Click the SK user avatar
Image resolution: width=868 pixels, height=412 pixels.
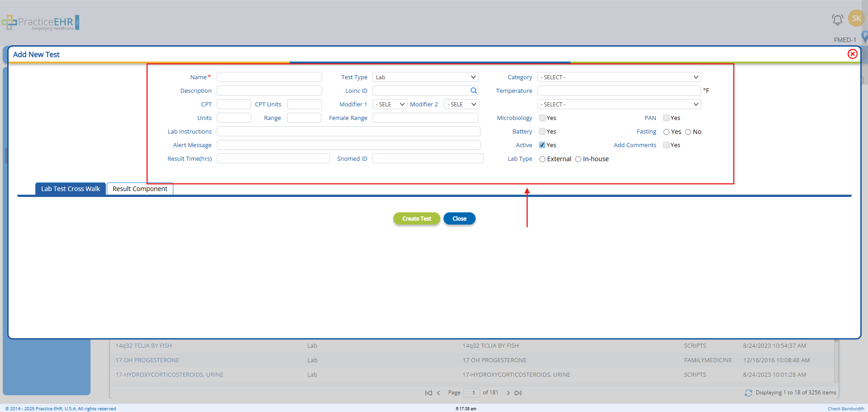point(856,19)
